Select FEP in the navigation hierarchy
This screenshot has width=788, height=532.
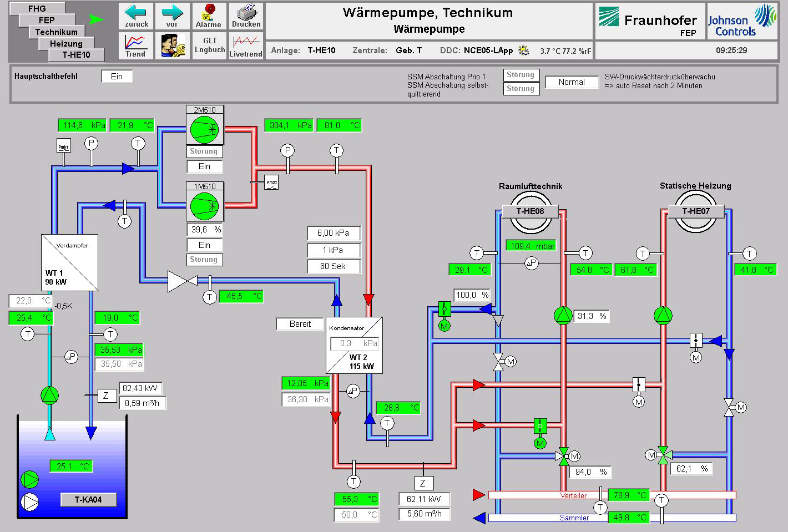[47, 20]
